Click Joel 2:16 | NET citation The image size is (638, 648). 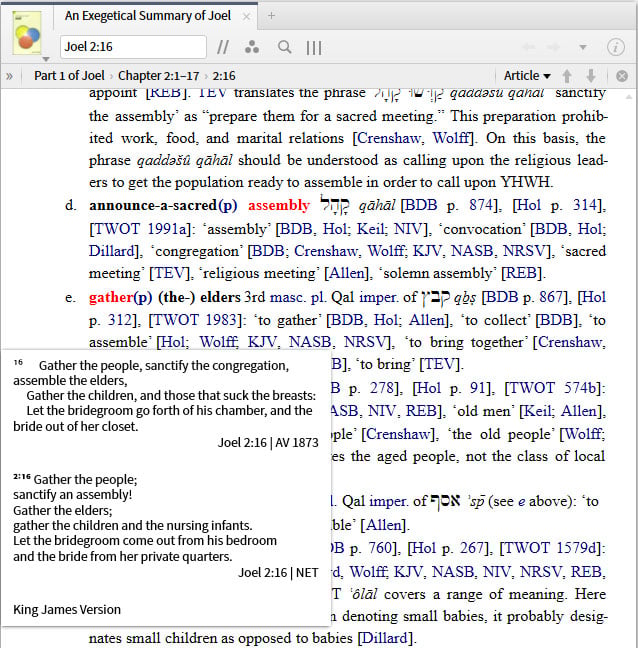coord(278,573)
